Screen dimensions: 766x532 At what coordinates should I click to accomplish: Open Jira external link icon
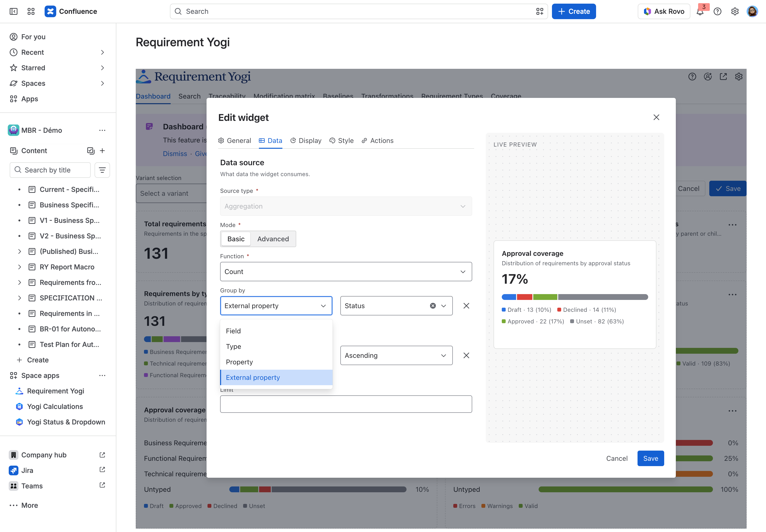(x=102, y=470)
